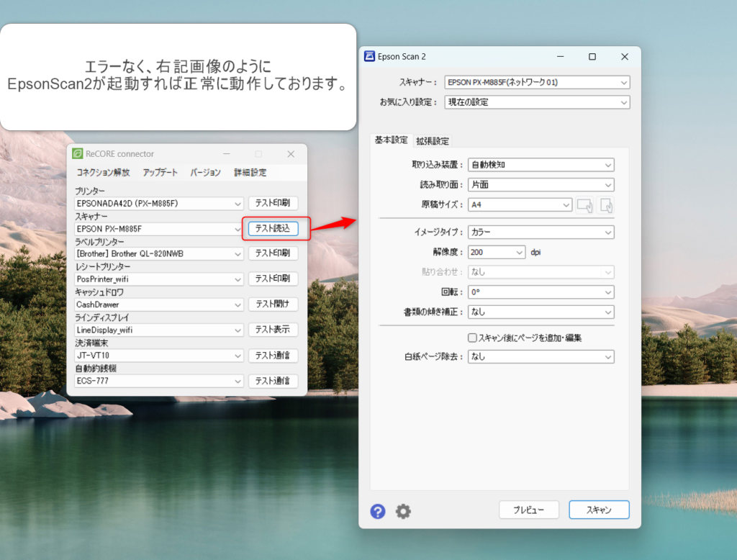Switch to the 基本設定 tab
This screenshot has width=737, height=560.
[x=391, y=140]
